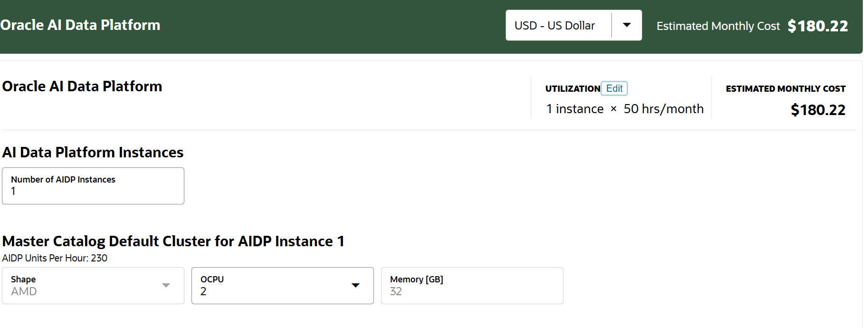Open the Shape selector showing AMD
The image size is (868, 328).
[x=93, y=286]
